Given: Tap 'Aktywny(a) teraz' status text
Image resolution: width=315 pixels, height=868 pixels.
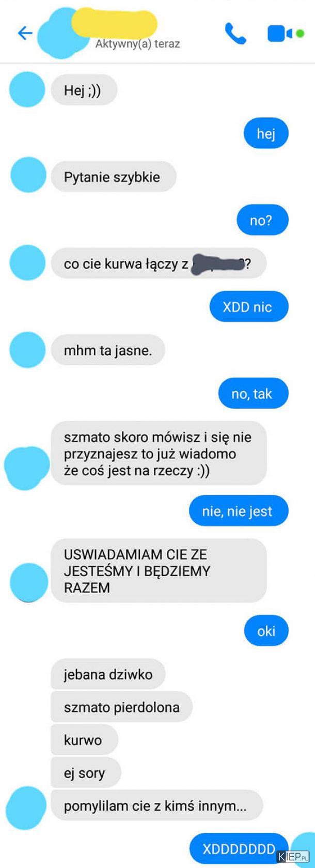Looking at the screenshot, I should pos(138,44).
